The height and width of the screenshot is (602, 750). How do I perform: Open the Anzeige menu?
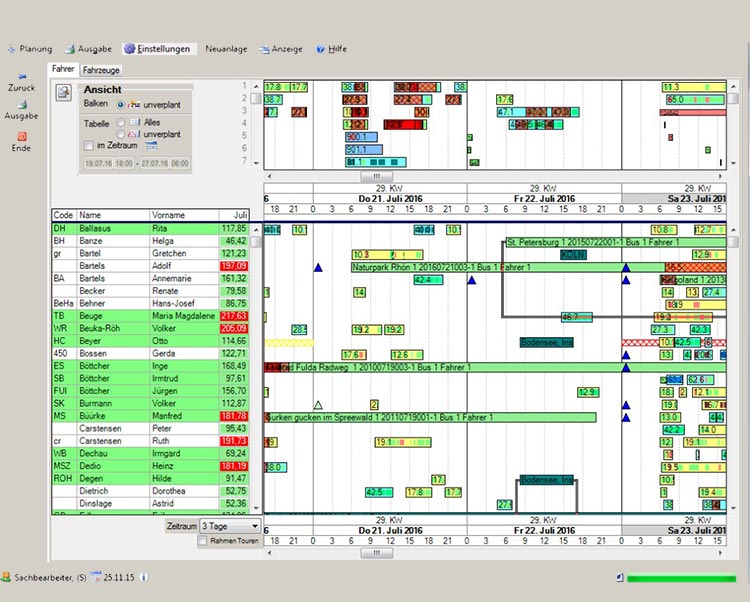(281, 49)
